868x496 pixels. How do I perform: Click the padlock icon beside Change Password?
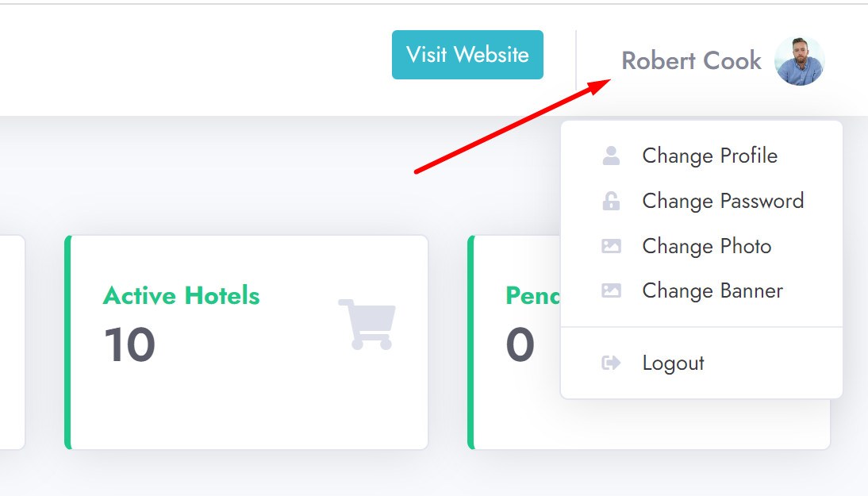[x=611, y=201]
